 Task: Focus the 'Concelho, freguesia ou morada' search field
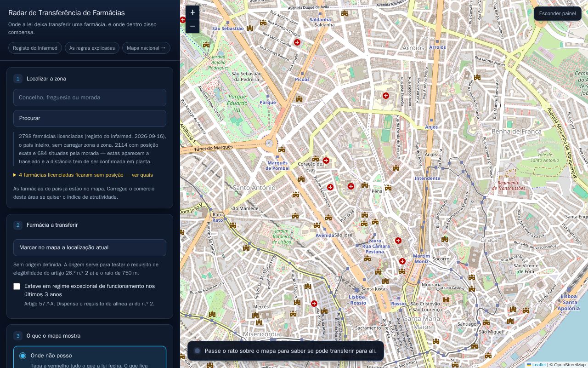tap(90, 98)
